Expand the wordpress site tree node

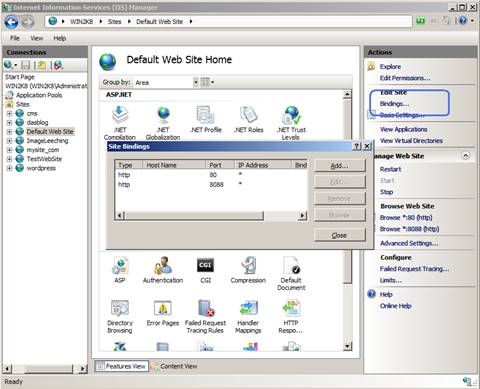click(x=9, y=168)
